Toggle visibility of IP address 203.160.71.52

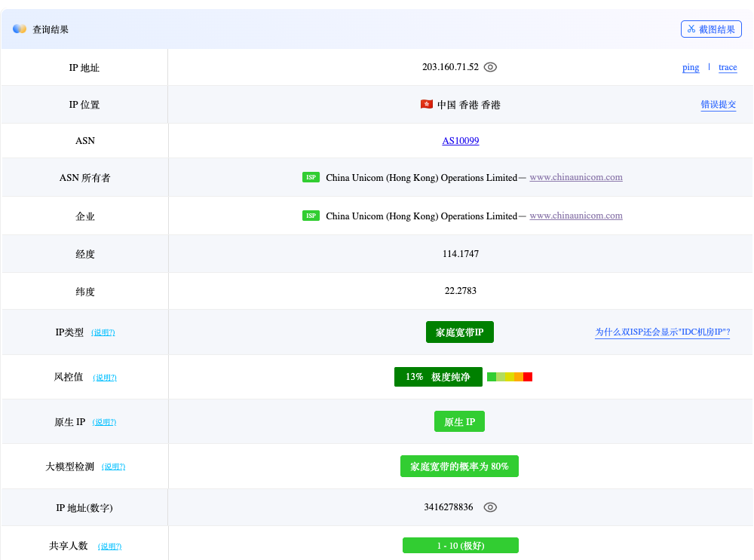pyautogui.click(x=490, y=67)
